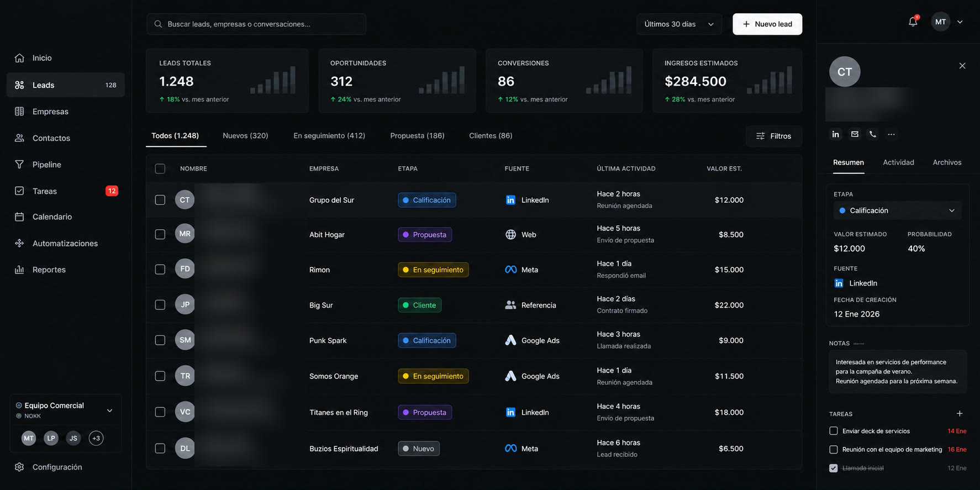Image resolution: width=980 pixels, height=490 pixels.
Task: Close the CT lead detail panel
Action: pos(962,66)
